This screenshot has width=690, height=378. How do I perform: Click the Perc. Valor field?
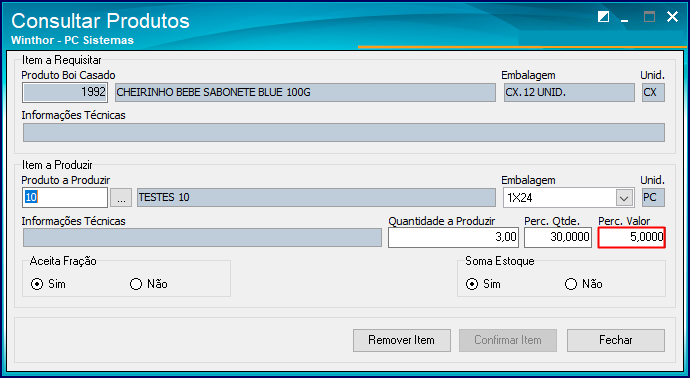[631, 238]
